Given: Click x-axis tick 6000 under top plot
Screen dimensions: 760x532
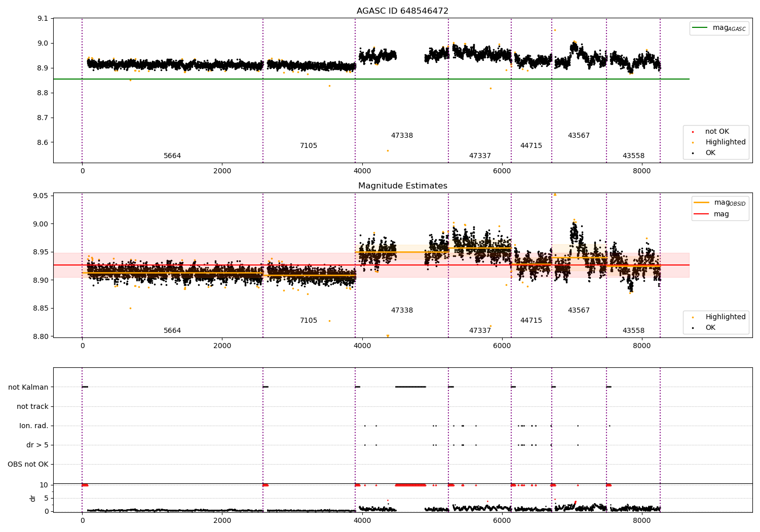Looking at the screenshot, I should coord(502,171).
